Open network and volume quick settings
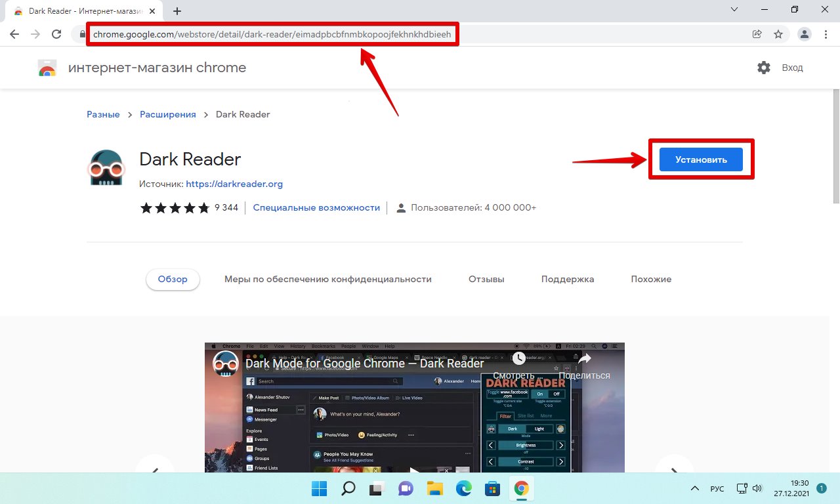Screen dimensions: 840x504 pos(749,488)
